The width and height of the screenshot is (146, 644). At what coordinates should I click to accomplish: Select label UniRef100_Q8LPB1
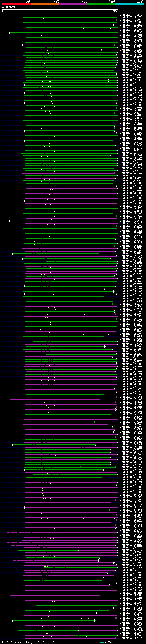tap(131, 193)
